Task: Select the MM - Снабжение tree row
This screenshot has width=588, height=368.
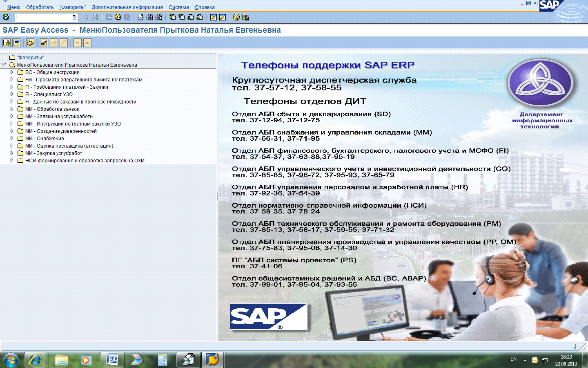Action: click(41, 139)
